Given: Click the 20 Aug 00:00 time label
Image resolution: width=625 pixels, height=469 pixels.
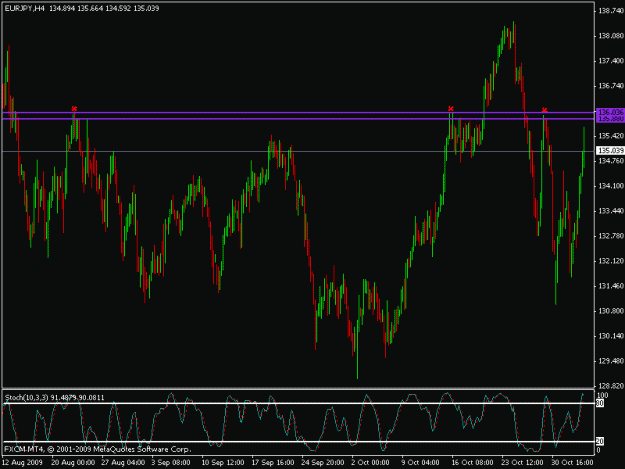Looking at the screenshot, I should click(x=73, y=462).
